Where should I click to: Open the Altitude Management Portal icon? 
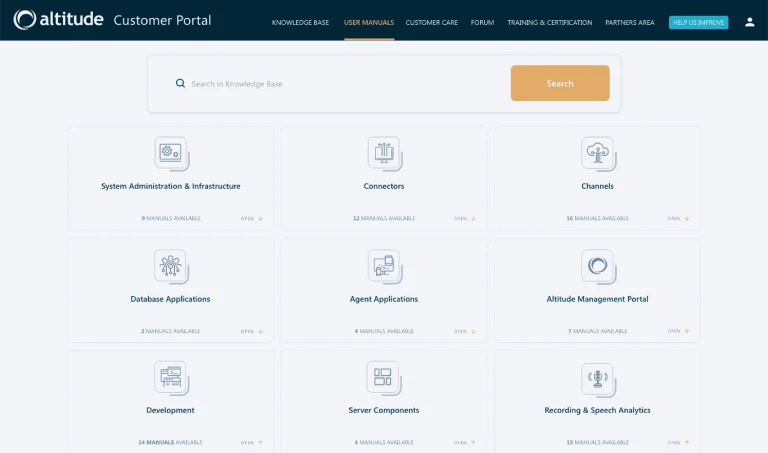click(x=599, y=266)
